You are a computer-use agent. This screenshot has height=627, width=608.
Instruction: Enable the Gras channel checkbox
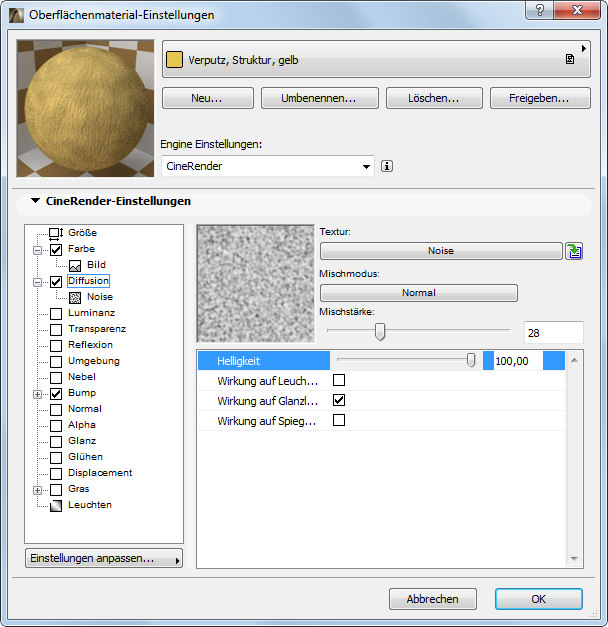point(56,490)
